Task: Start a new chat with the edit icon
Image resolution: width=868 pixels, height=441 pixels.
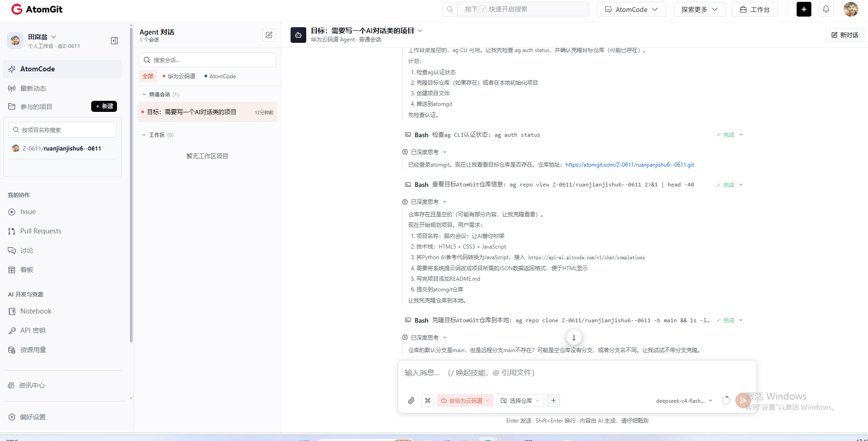Action: click(269, 35)
